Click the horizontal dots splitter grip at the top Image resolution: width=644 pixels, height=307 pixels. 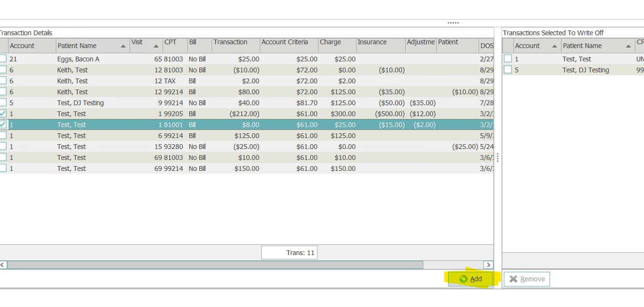click(x=453, y=23)
